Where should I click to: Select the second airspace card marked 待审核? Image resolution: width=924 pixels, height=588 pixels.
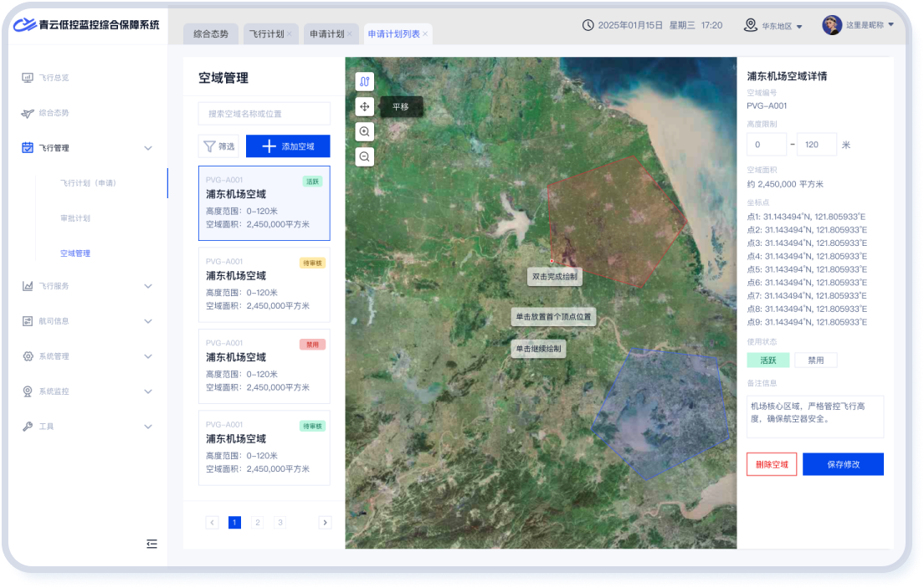(264, 284)
